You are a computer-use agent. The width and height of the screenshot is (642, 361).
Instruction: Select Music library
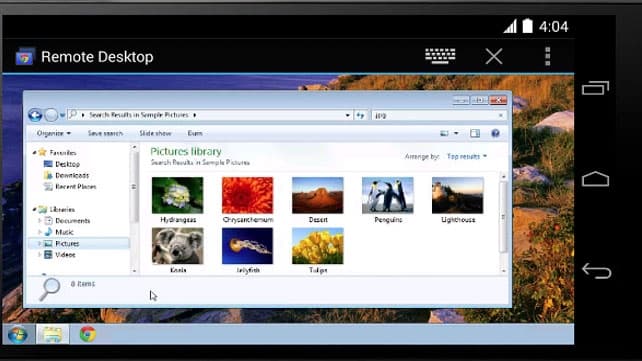tap(64, 232)
